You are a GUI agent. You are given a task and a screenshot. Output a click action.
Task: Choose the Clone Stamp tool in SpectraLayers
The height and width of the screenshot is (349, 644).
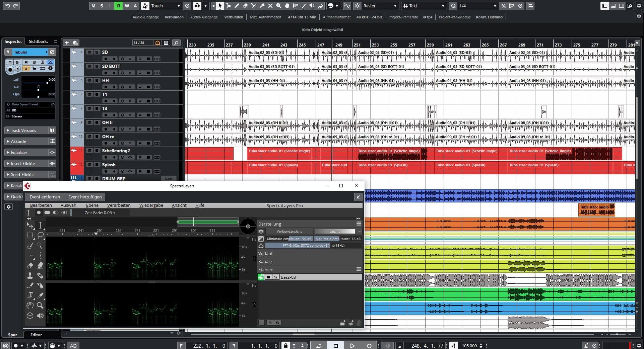coord(30,276)
